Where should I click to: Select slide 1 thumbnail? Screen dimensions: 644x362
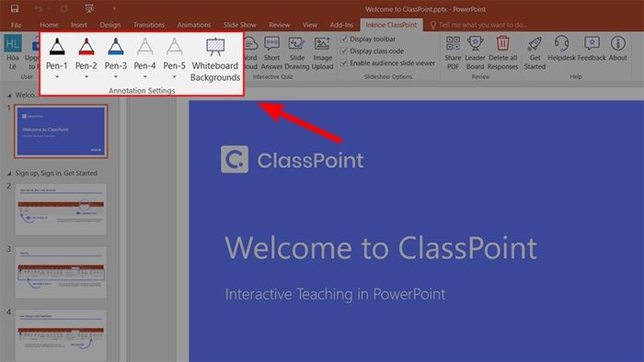[62, 131]
